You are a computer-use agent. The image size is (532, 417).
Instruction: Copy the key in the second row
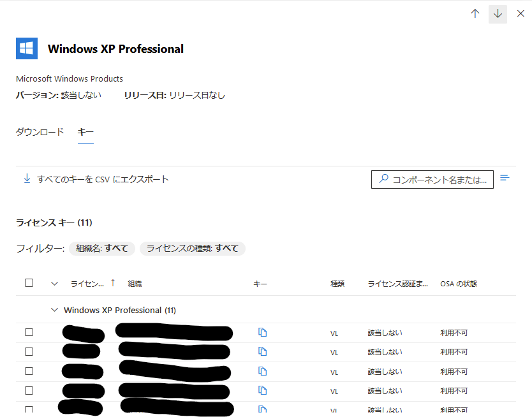[x=263, y=351]
